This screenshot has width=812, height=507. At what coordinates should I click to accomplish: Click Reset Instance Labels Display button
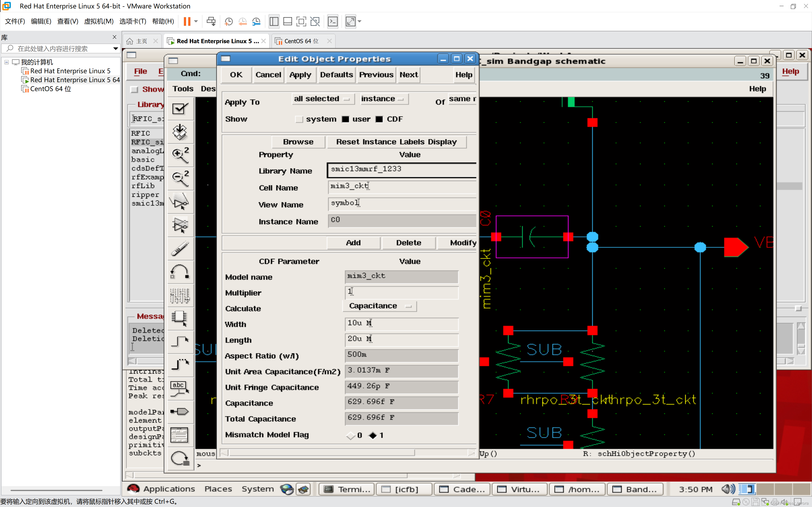[396, 142]
